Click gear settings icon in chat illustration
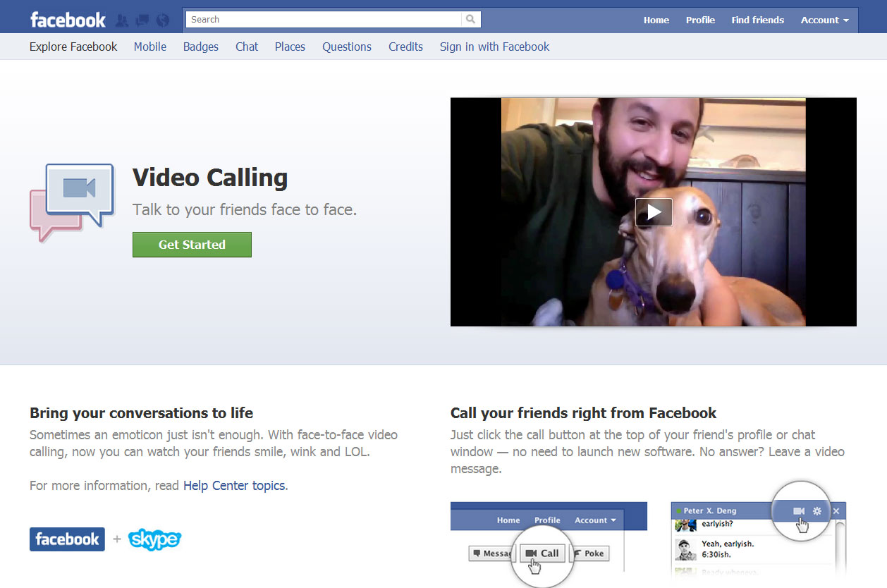Viewport: 887px width, 588px height. (817, 510)
